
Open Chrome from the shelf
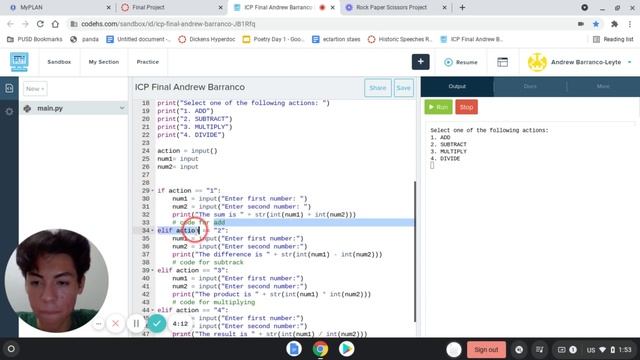click(320, 349)
